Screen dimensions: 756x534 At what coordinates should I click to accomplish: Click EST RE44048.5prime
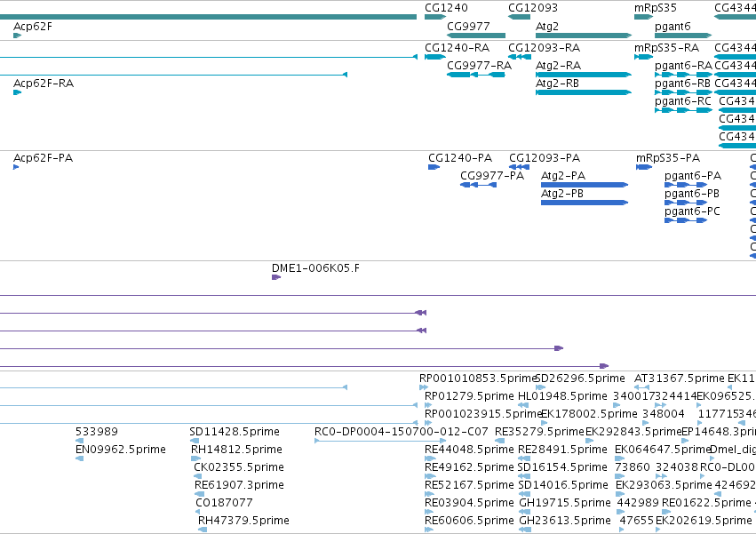[469, 450]
